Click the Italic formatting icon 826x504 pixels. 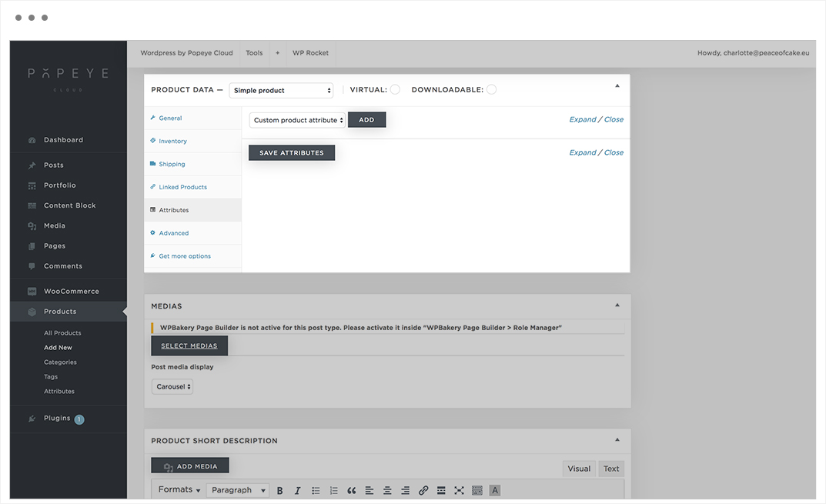click(x=298, y=491)
